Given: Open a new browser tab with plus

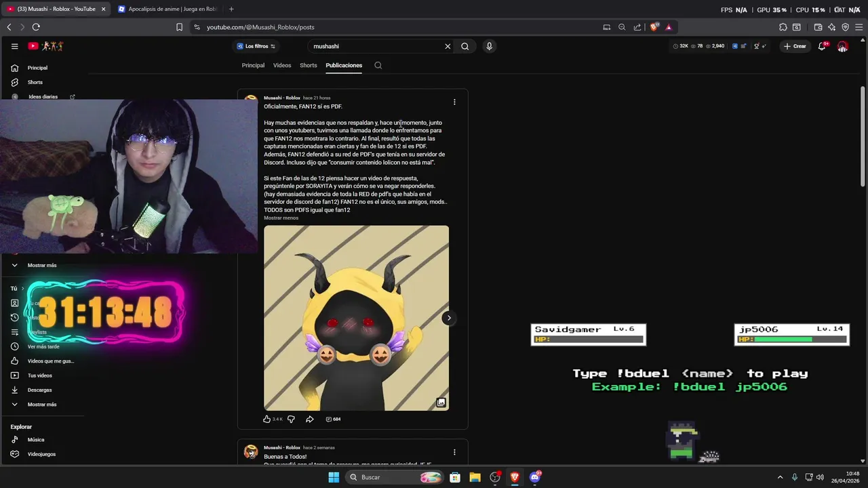Looking at the screenshot, I should (231, 9).
